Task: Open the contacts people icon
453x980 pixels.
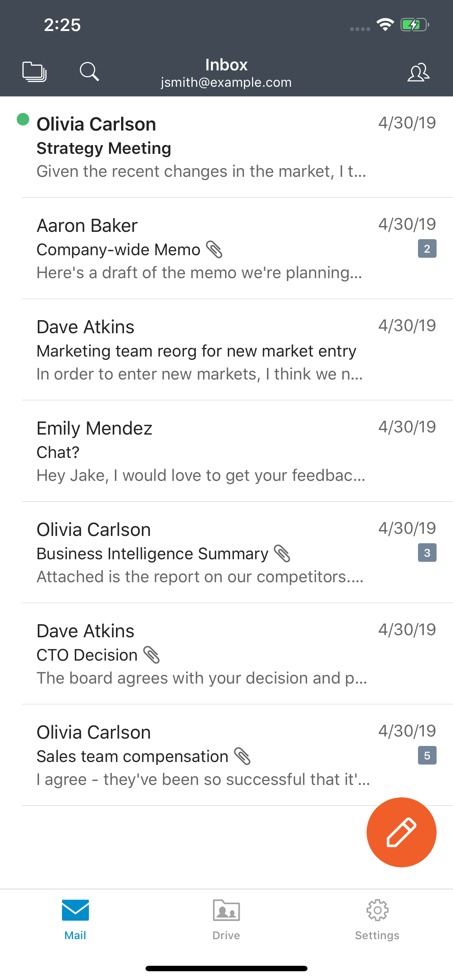Action: point(418,72)
